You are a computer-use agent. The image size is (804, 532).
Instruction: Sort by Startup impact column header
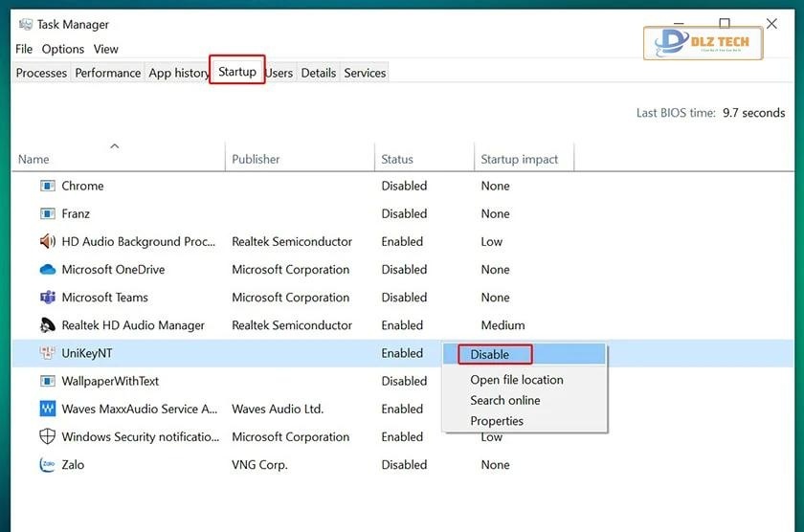coord(520,159)
